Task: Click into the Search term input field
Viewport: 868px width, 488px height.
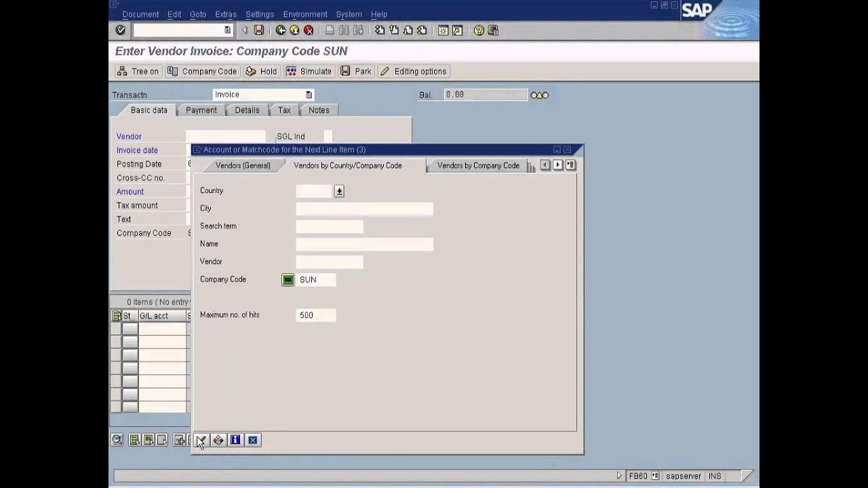Action: (x=330, y=226)
